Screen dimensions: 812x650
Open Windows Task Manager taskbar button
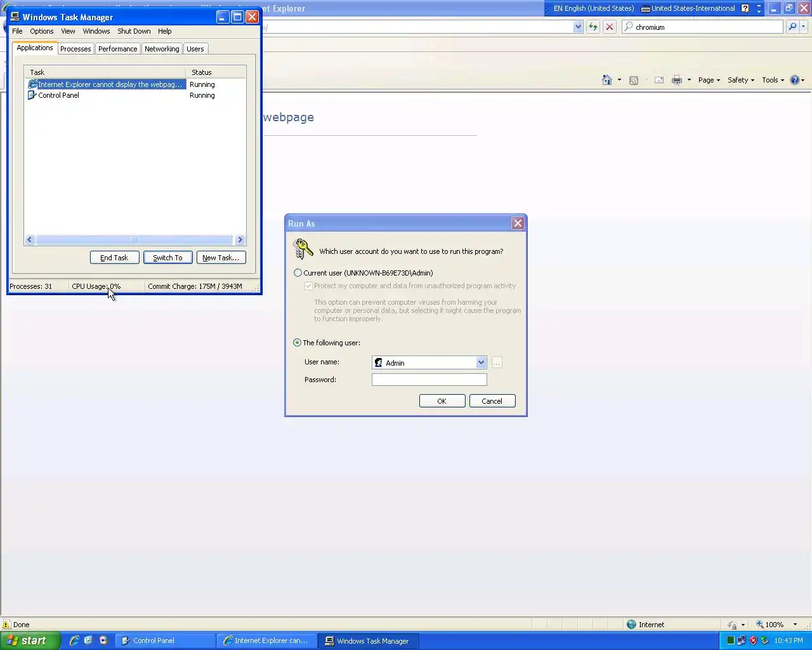[x=368, y=640]
